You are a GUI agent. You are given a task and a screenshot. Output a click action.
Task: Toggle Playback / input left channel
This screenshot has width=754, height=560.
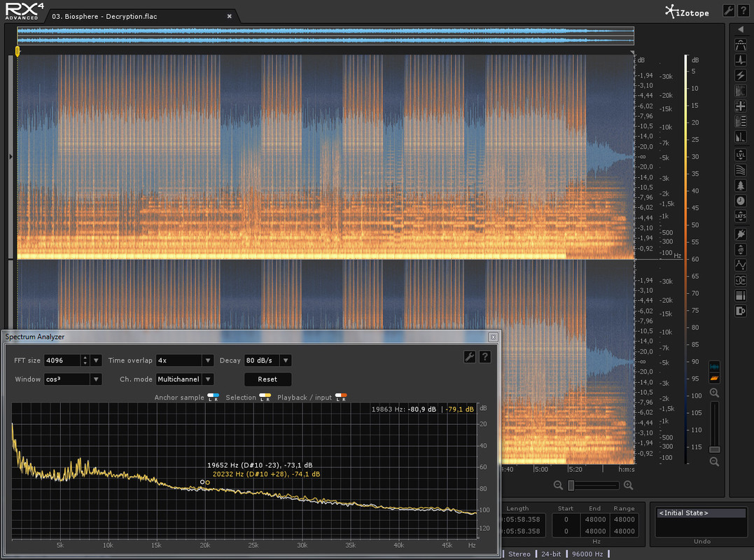coord(338,397)
